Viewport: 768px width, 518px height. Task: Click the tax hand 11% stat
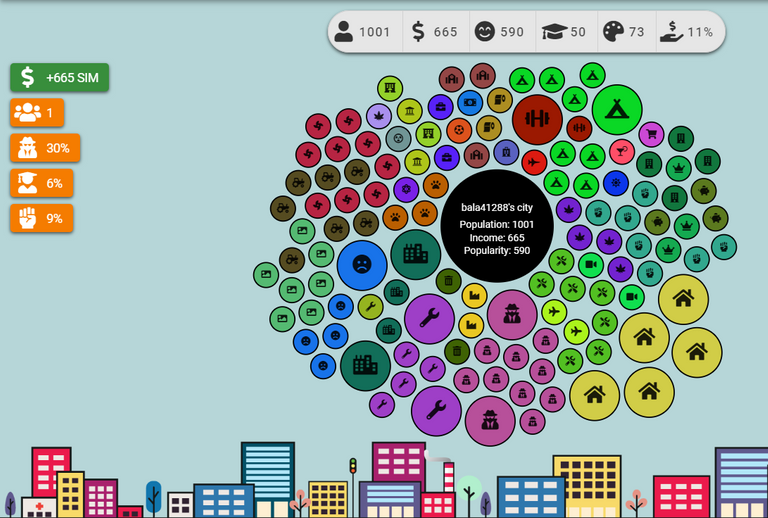click(688, 32)
